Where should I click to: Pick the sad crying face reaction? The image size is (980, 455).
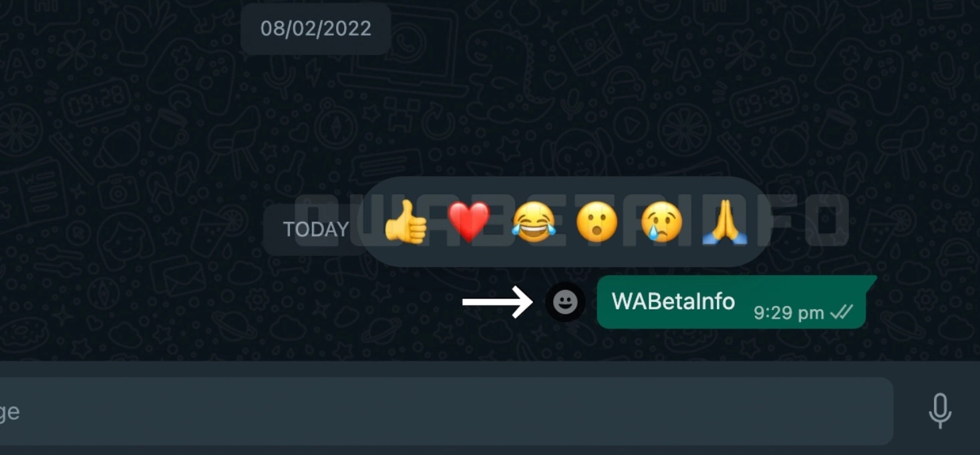(661, 222)
